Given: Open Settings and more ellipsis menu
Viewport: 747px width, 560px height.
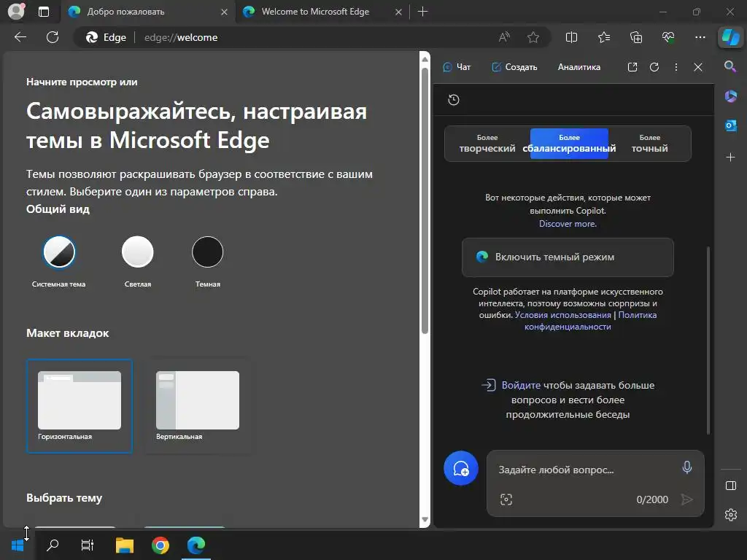Looking at the screenshot, I should click(x=700, y=37).
